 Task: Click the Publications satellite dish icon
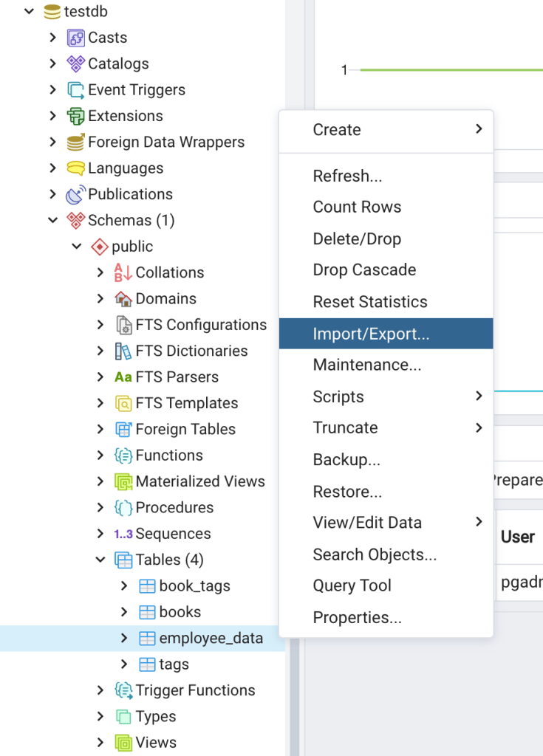coord(75,195)
